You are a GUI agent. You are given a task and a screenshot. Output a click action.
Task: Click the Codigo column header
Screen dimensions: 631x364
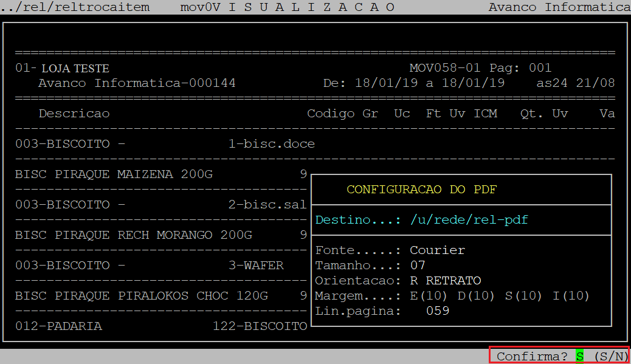tap(331, 114)
